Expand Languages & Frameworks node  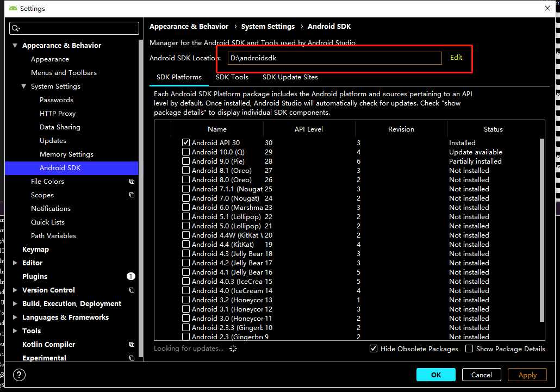pos(15,317)
